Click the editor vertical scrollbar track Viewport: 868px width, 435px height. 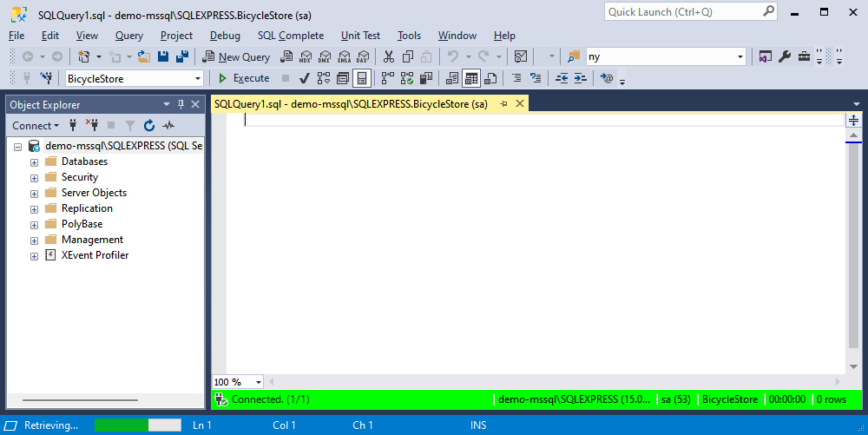(853, 249)
